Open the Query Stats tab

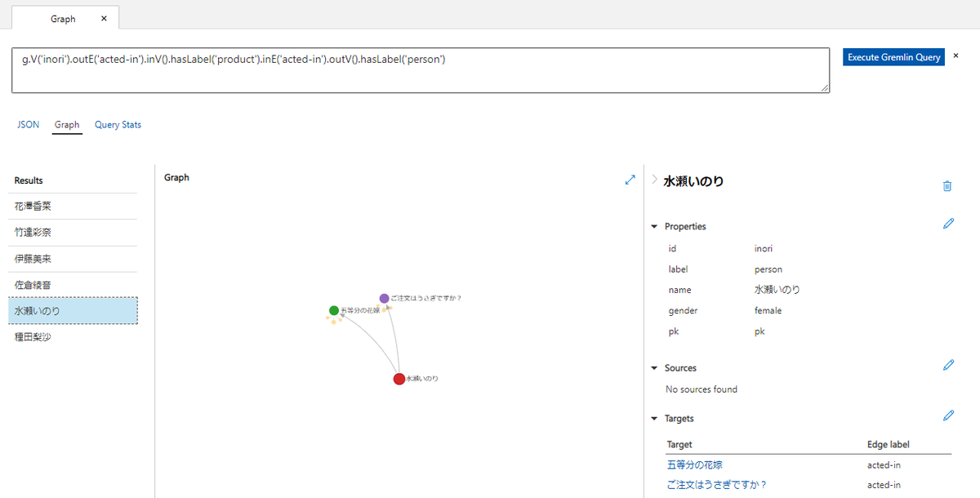[118, 124]
